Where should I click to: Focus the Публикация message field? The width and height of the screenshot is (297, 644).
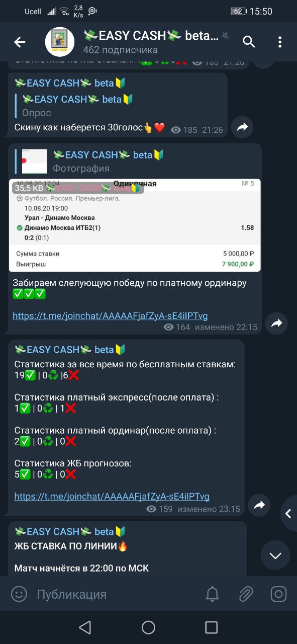coord(116,594)
